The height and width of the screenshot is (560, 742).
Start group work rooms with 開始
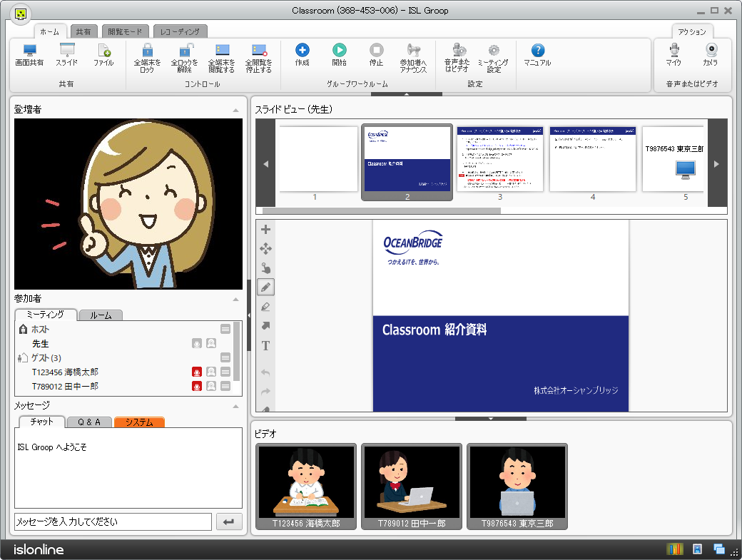click(339, 55)
